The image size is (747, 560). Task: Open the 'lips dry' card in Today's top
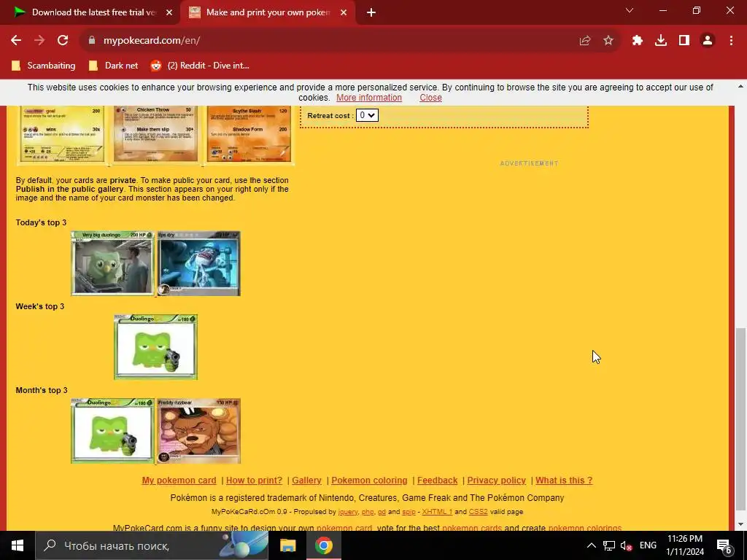point(199,263)
